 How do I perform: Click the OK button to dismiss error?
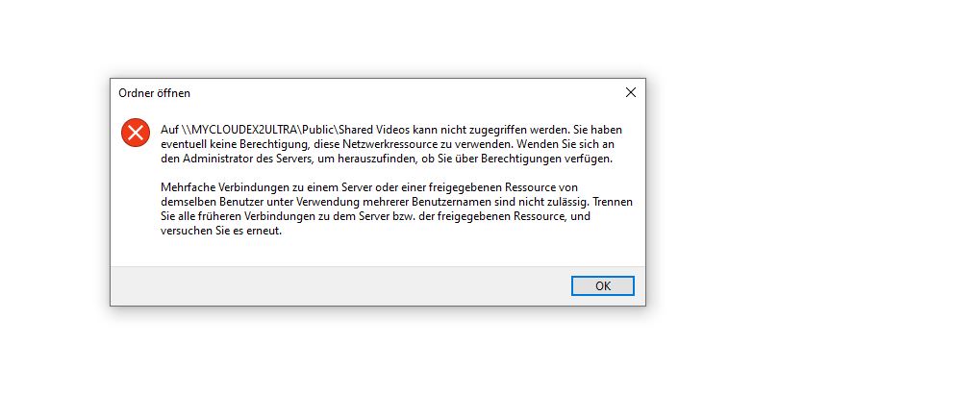click(602, 286)
